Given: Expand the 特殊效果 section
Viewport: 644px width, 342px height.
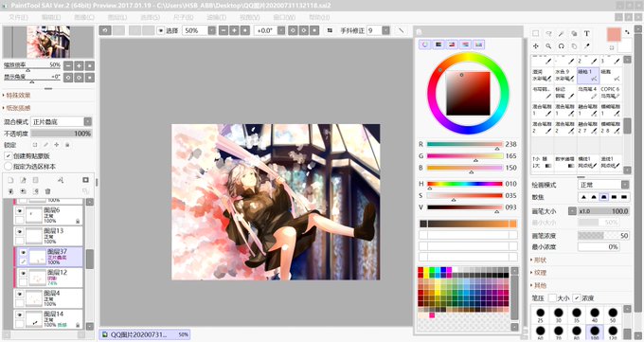Looking at the screenshot, I should pyautogui.click(x=17, y=95).
